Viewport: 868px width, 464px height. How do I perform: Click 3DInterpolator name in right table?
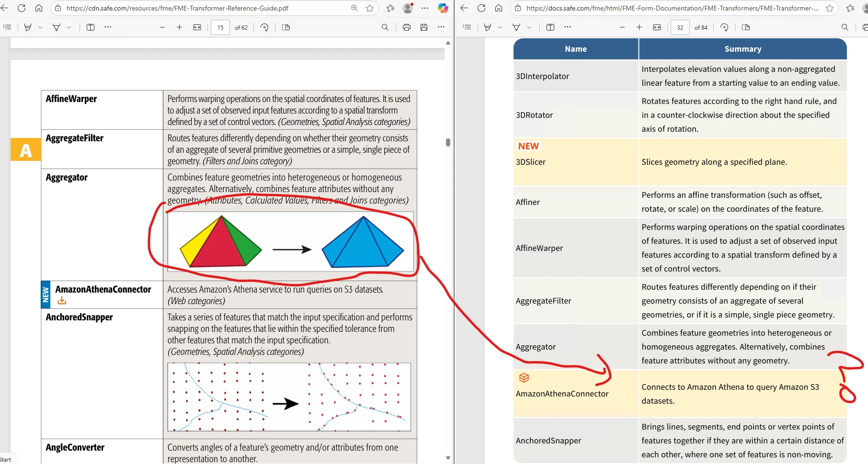[x=542, y=76]
